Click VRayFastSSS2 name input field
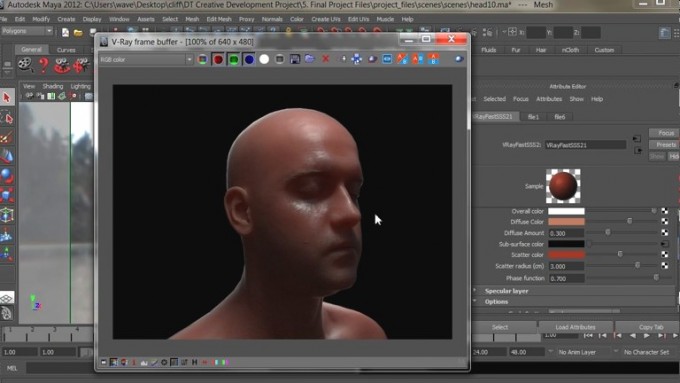 (x=585, y=145)
